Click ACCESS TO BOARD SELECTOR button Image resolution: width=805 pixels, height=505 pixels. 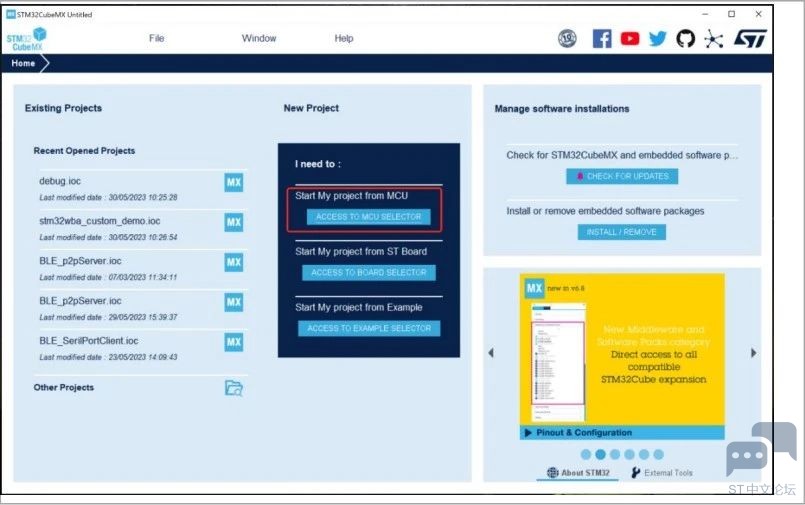click(x=369, y=273)
